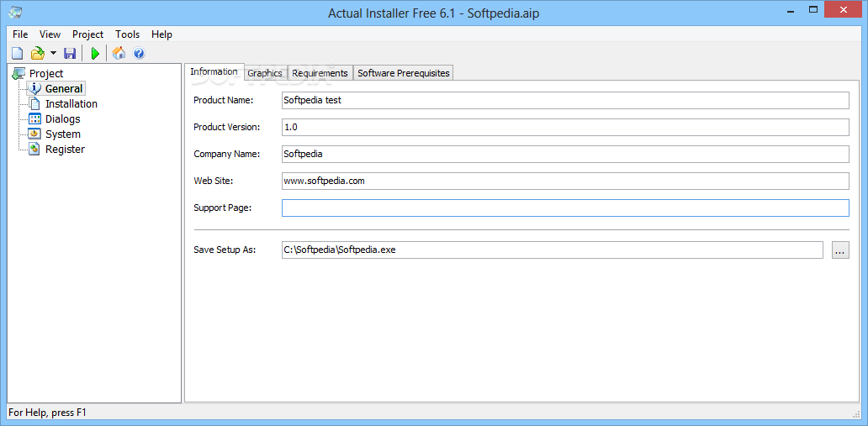868x426 pixels.
Task: Click the Web Site input field
Action: tap(565, 181)
